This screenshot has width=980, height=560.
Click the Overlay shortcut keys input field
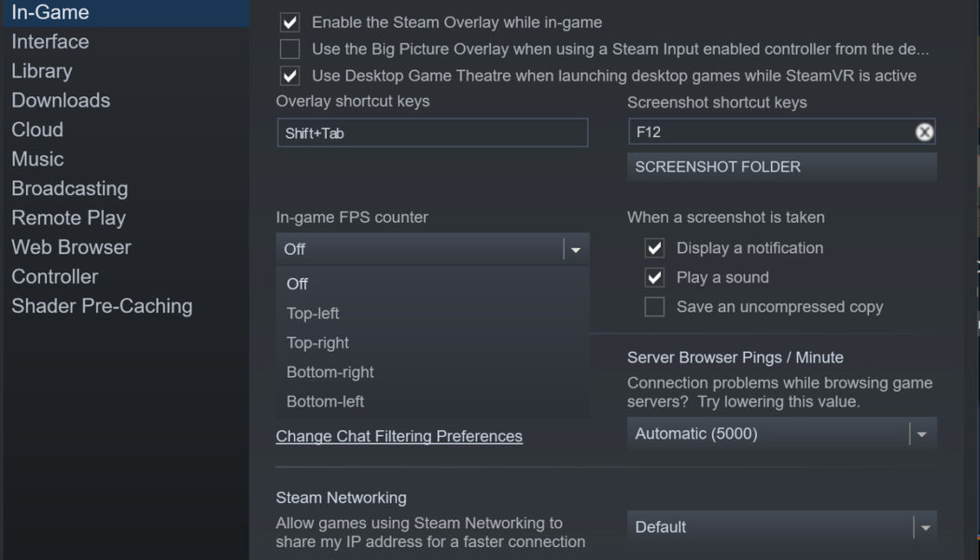point(431,132)
